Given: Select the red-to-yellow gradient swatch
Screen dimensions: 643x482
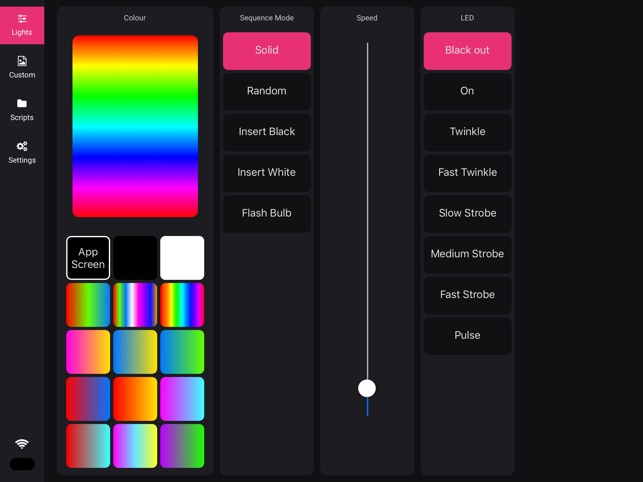Looking at the screenshot, I should 135,399.
